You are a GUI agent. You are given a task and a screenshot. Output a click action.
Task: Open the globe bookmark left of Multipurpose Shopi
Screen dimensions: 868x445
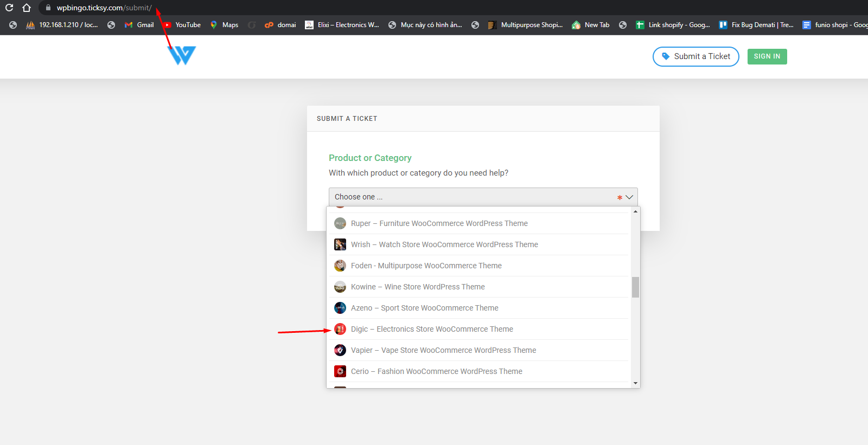(475, 25)
